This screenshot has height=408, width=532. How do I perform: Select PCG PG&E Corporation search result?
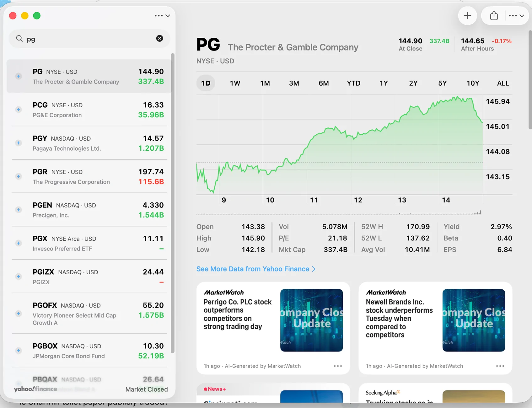[89, 110]
